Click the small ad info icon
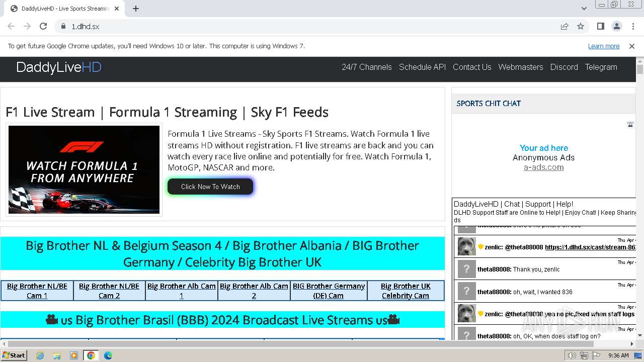 (630, 124)
